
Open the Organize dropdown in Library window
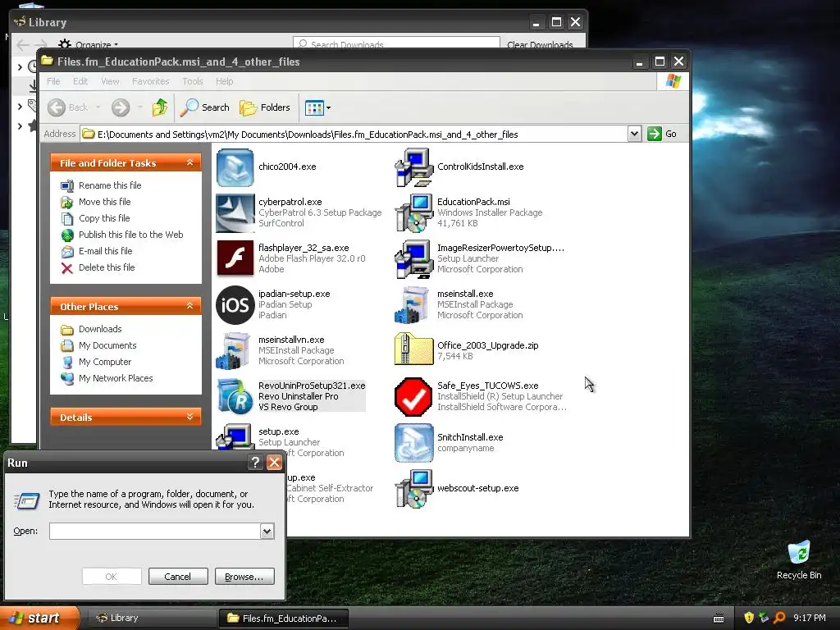[89, 44]
